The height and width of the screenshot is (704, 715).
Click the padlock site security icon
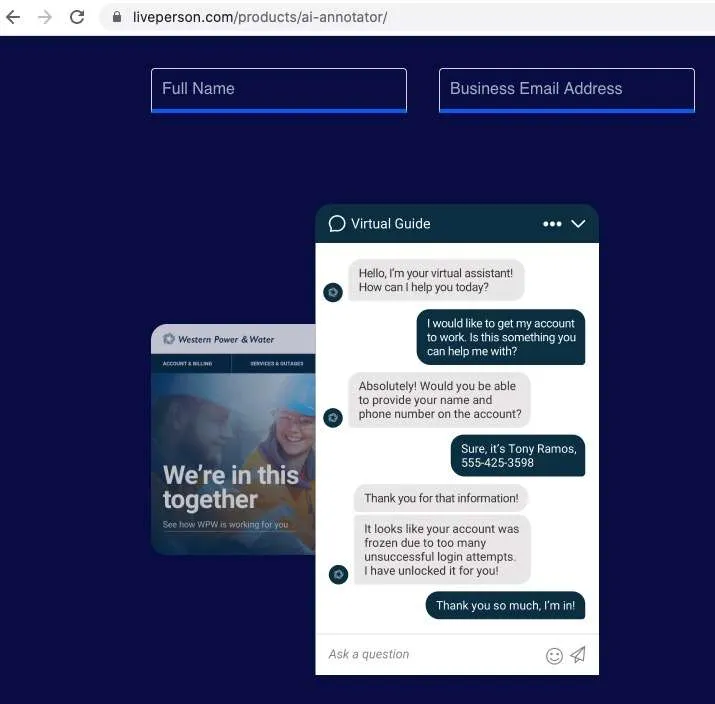(117, 17)
